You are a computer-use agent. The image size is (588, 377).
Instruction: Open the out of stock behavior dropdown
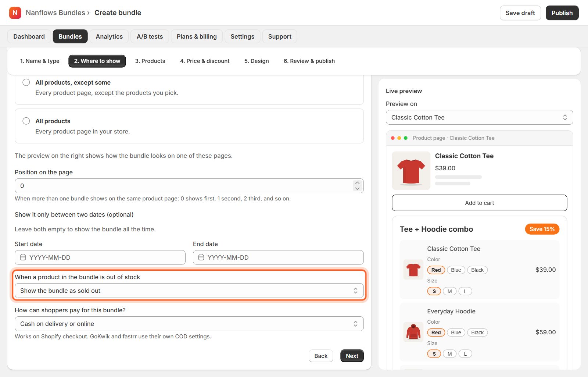(189, 291)
